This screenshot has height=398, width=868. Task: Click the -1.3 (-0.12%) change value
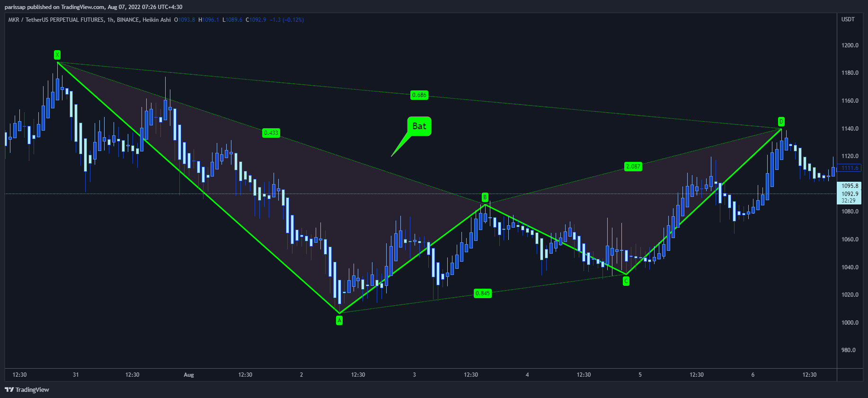287,20
